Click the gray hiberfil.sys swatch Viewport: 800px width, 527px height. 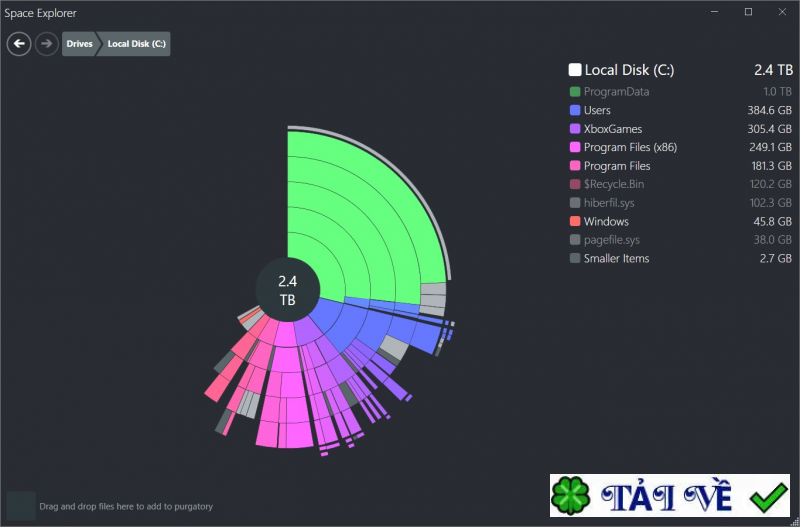tap(575, 203)
